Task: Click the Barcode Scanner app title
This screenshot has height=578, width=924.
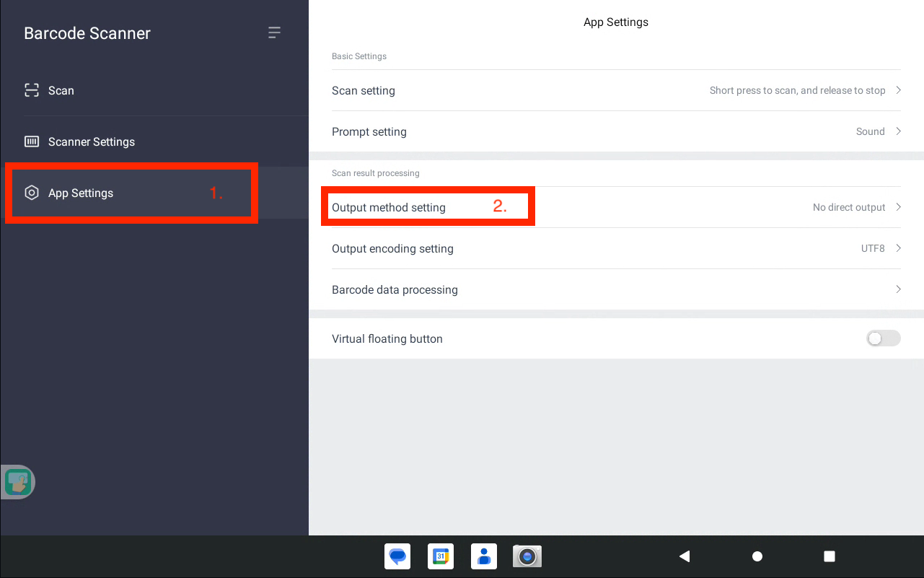Action: point(87,33)
